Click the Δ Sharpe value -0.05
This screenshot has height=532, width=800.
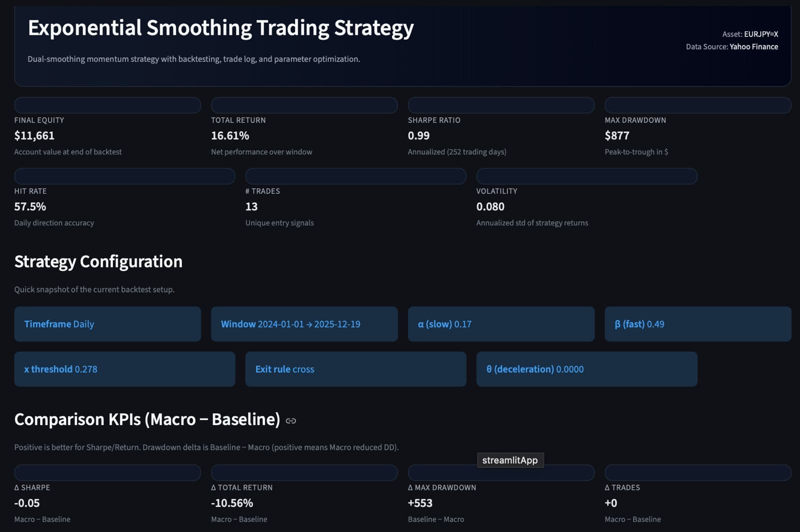[27, 504]
